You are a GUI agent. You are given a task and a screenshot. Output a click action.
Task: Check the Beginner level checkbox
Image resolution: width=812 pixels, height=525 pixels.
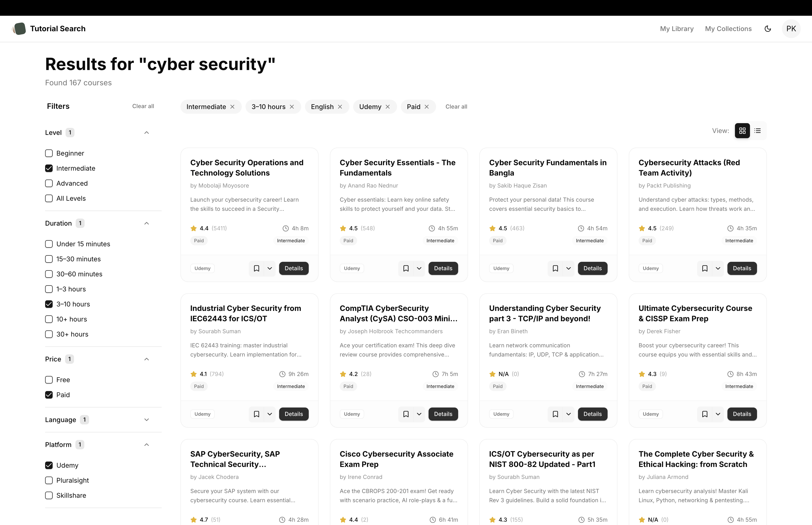click(x=49, y=153)
